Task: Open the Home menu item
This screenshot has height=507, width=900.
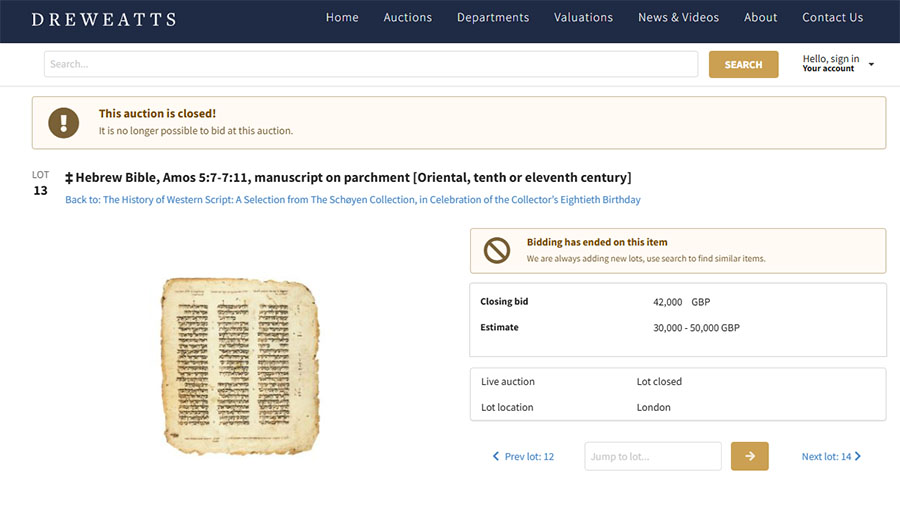Action: click(342, 18)
